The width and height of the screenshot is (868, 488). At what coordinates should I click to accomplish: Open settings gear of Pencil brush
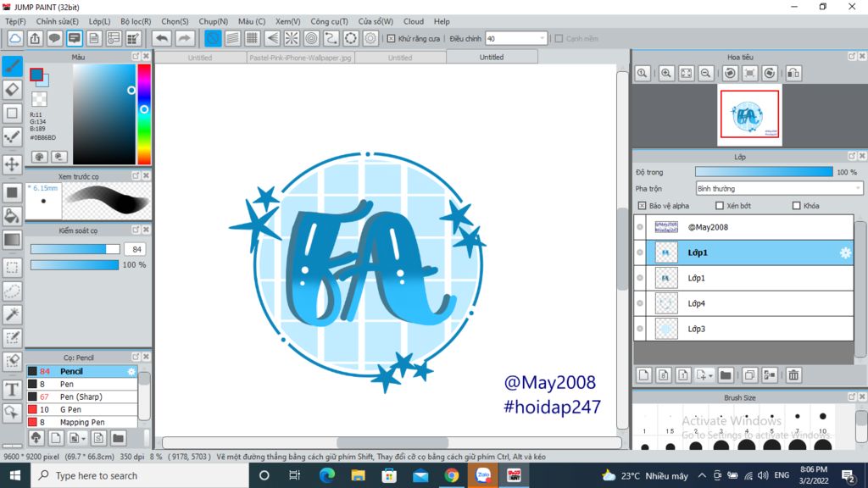(x=131, y=371)
